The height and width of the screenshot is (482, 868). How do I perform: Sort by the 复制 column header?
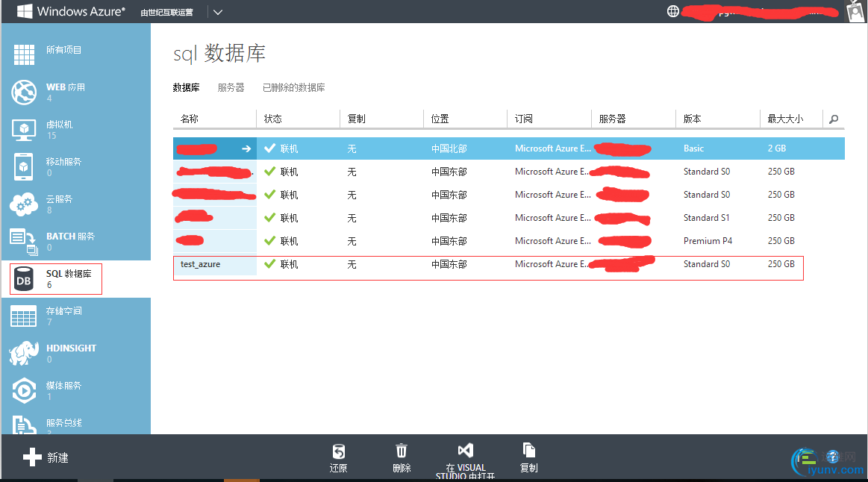pyautogui.click(x=357, y=119)
